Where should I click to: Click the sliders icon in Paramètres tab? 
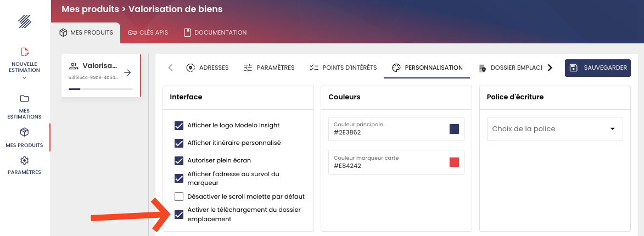tap(248, 68)
